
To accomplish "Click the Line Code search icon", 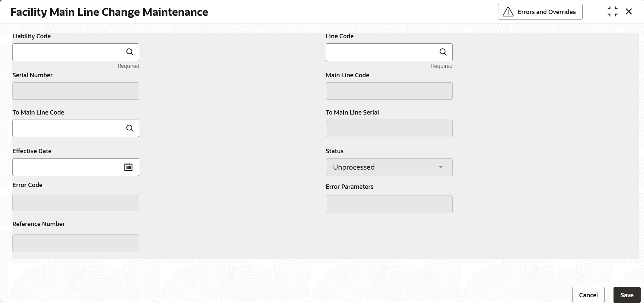I will click(x=443, y=52).
